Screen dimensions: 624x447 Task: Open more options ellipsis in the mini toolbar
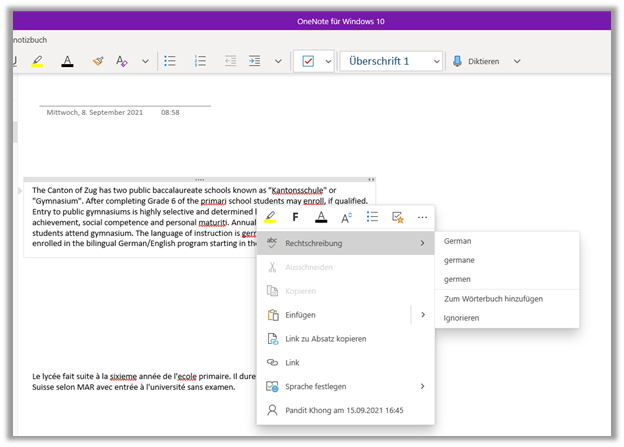(x=422, y=217)
